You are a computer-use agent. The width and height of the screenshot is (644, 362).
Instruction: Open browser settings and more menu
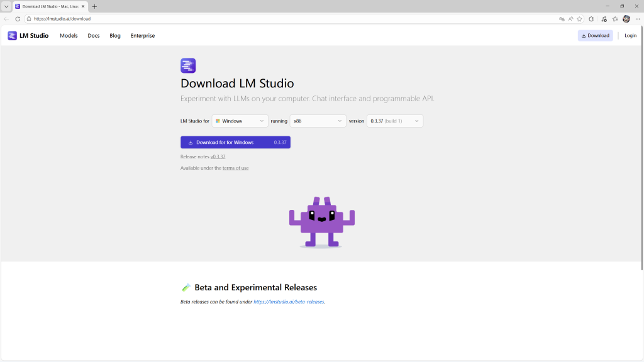637,19
